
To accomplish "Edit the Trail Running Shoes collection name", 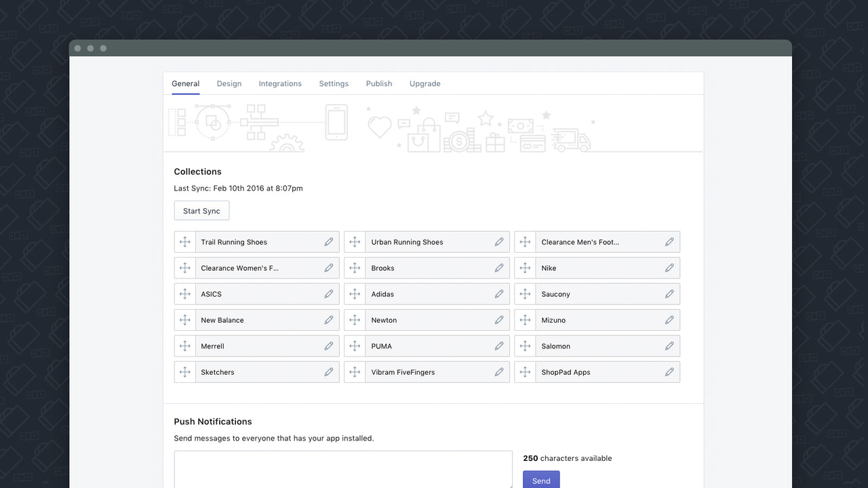I will (x=329, y=241).
